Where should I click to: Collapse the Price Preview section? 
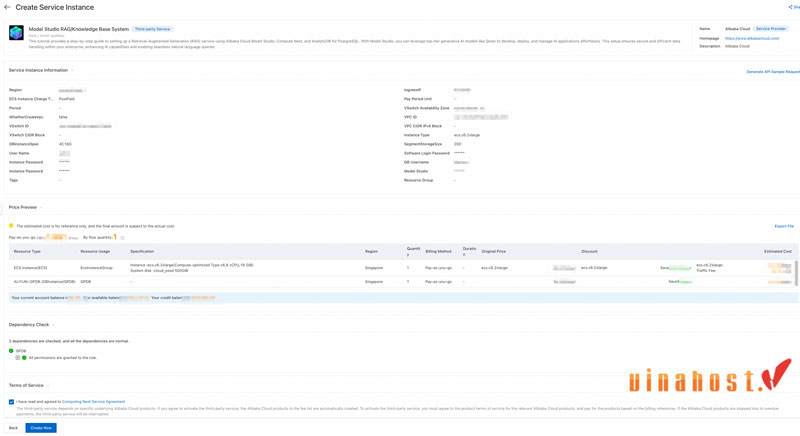point(41,208)
